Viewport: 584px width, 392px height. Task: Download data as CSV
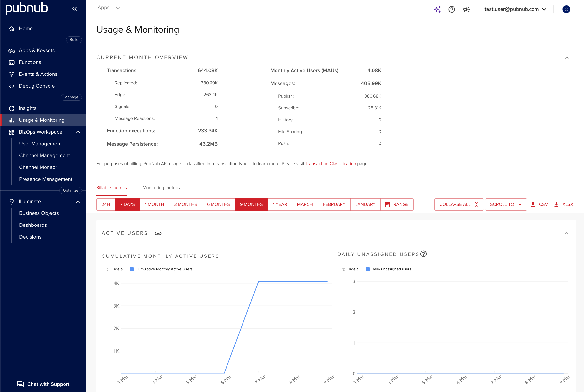tap(539, 204)
